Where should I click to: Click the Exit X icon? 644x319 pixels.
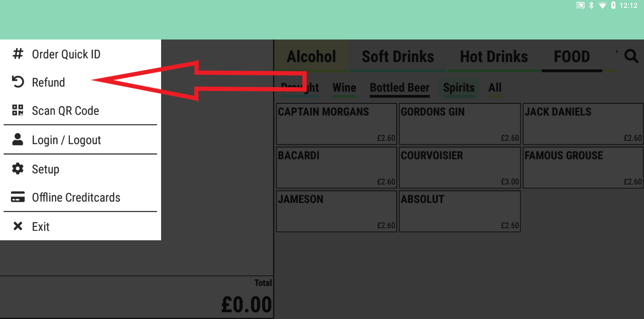click(x=18, y=227)
